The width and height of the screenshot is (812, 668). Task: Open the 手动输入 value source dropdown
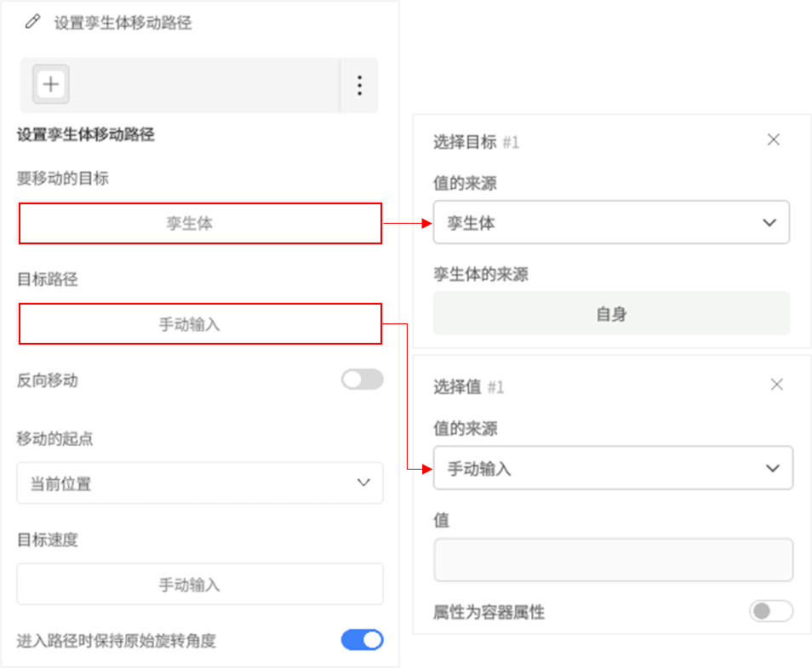(x=613, y=468)
